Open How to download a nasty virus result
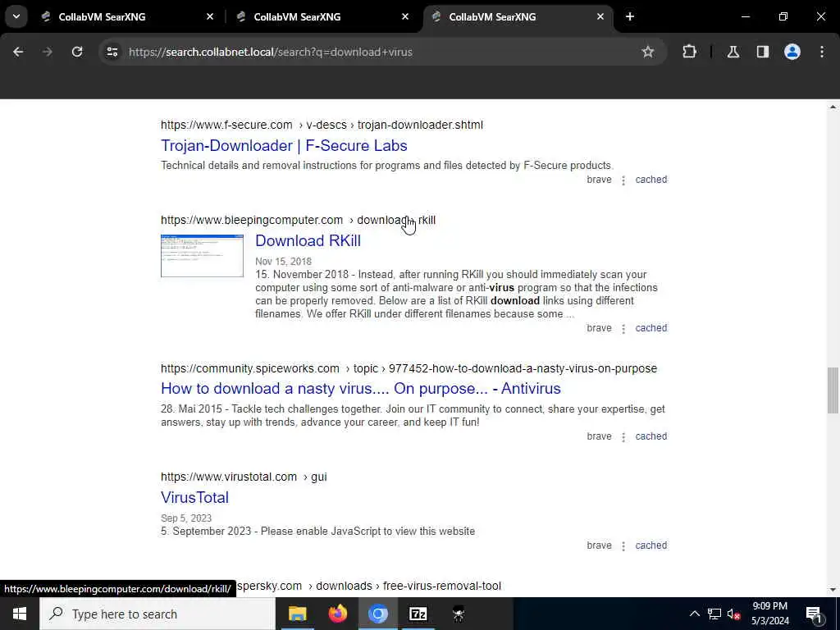840x630 pixels. [361, 388]
